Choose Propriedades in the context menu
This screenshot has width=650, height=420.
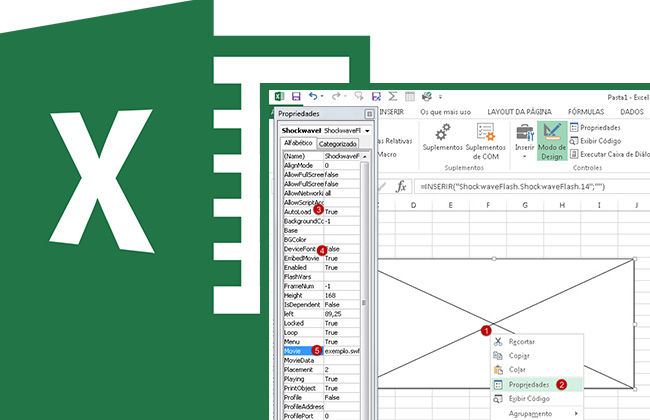tap(537, 384)
